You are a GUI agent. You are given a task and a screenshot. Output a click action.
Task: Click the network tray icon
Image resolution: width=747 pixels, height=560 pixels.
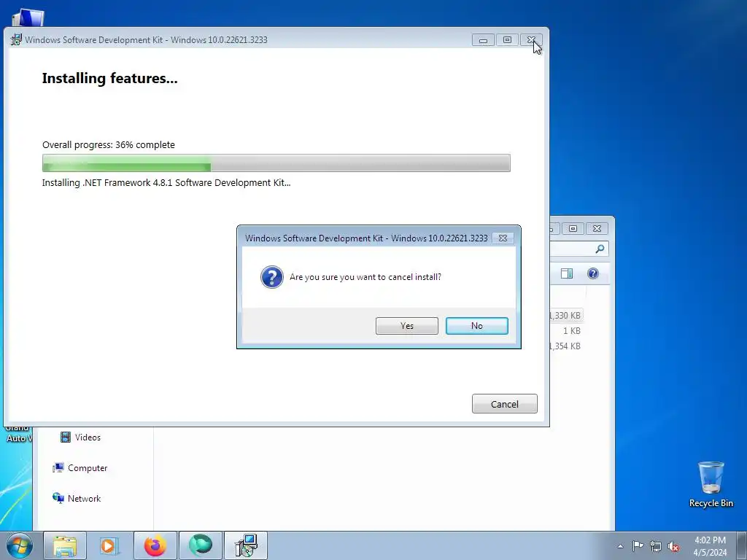[x=656, y=546]
